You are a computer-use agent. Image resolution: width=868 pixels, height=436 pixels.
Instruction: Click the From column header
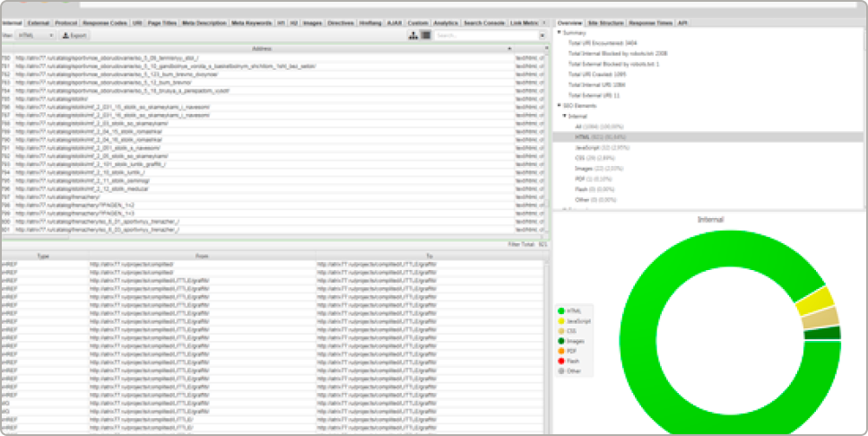tap(202, 255)
